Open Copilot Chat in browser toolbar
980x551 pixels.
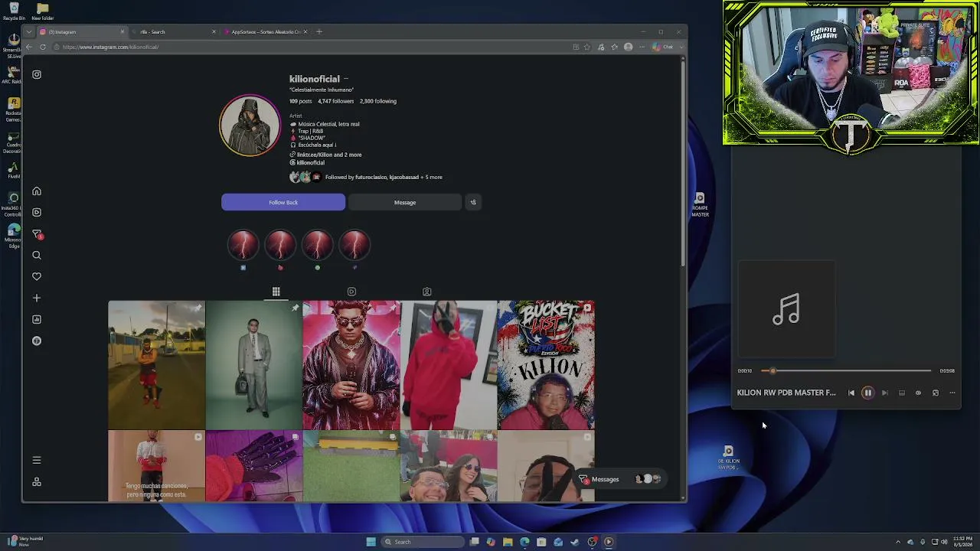pyautogui.click(x=663, y=47)
